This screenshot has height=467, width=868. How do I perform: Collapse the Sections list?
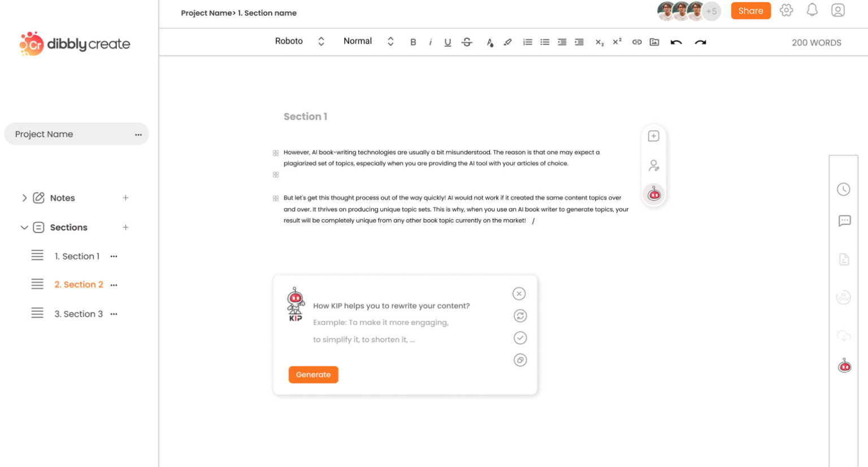click(24, 227)
